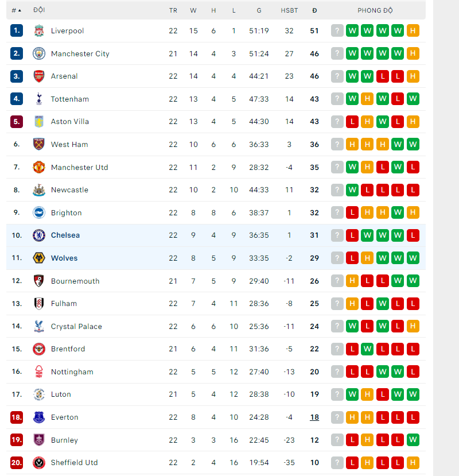Click the PHONG ĐỘ form column header
The width and height of the screenshot is (459, 476).
(375, 11)
